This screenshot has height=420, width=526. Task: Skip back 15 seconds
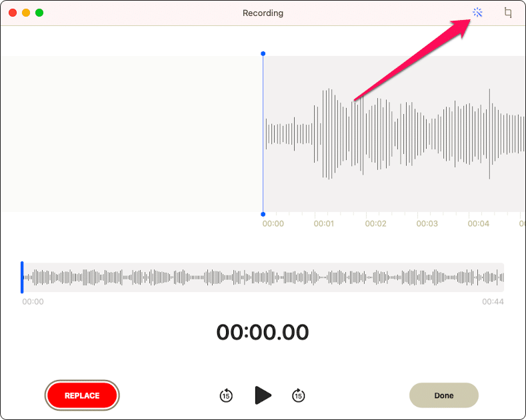(226, 395)
